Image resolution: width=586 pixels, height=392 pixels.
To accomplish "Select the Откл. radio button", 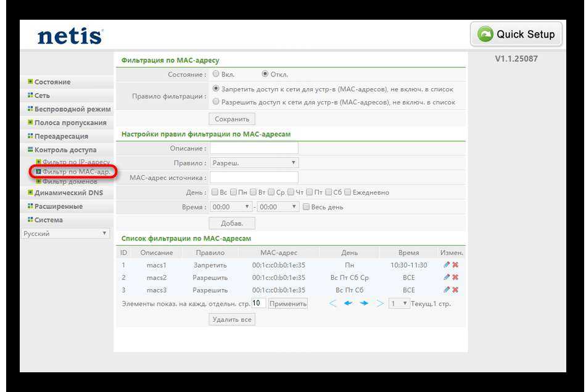I will coord(265,74).
